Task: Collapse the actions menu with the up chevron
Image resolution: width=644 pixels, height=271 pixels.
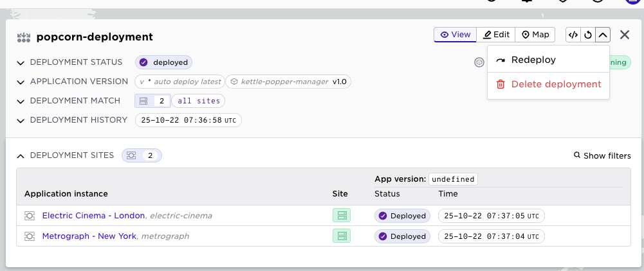Action: tap(603, 35)
